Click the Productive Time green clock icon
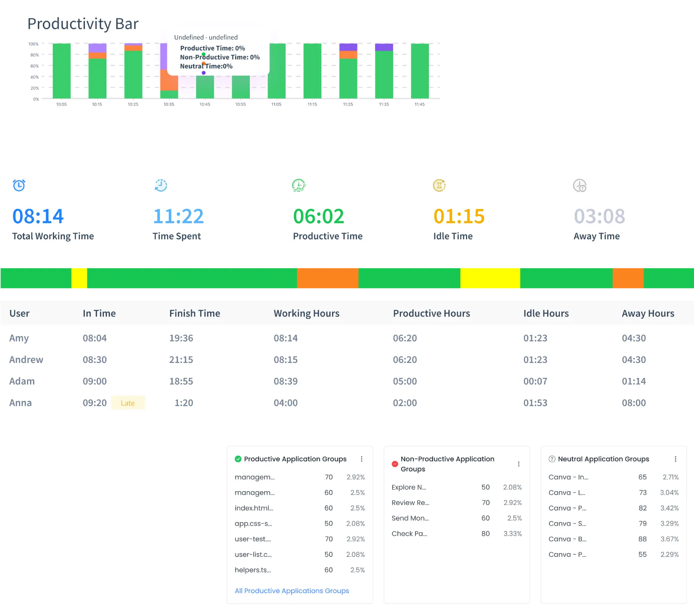 point(299,186)
